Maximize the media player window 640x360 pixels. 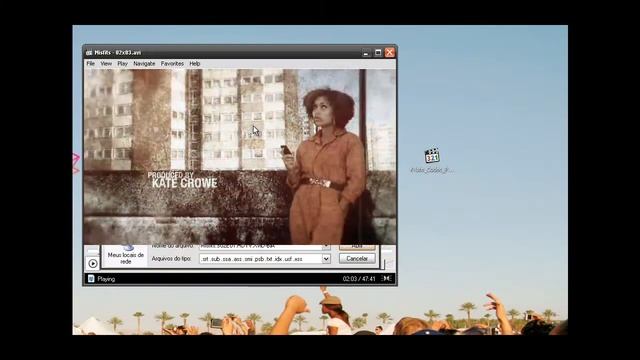point(378,53)
